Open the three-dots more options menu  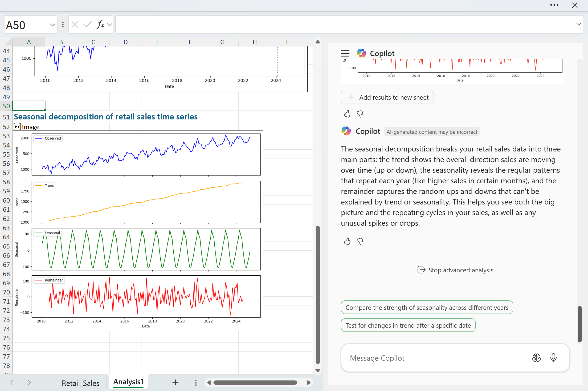(x=554, y=5)
